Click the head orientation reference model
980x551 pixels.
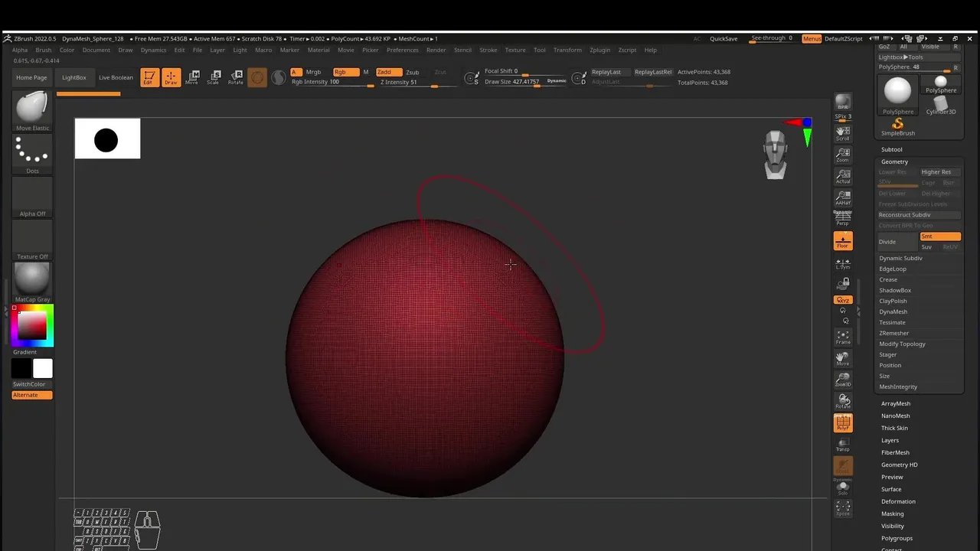tap(776, 155)
